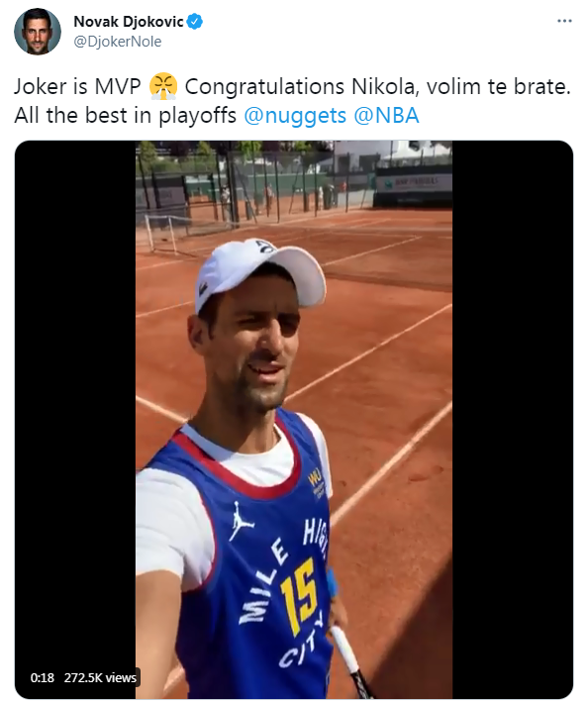Click the 'Joker is MVP' tweet text

pos(77,87)
